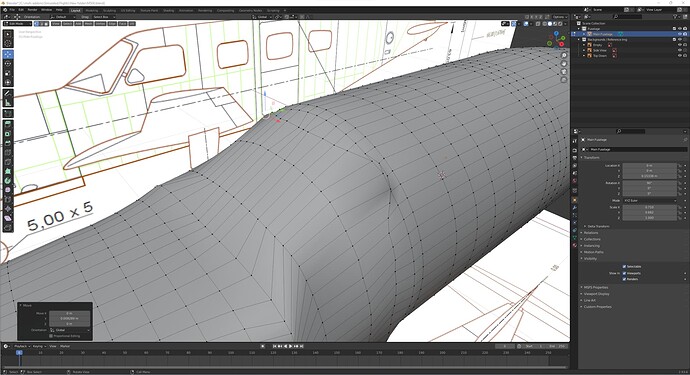Select the Annotate tool in the left toolbar
Image resolution: width=690 pixels, height=375 pixels.
click(x=8, y=93)
